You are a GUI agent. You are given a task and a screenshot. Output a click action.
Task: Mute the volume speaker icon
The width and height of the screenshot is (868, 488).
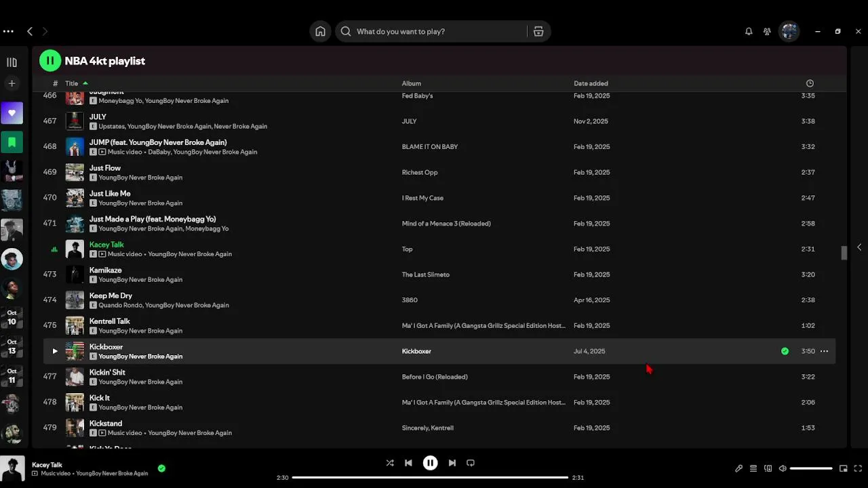(x=783, y=468)
